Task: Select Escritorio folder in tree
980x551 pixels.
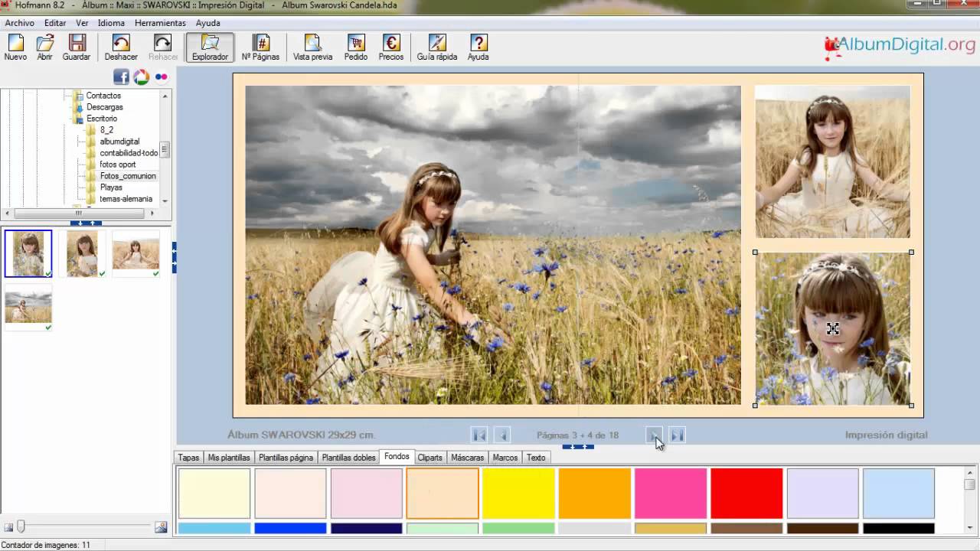Action: (x=101, y=119)
